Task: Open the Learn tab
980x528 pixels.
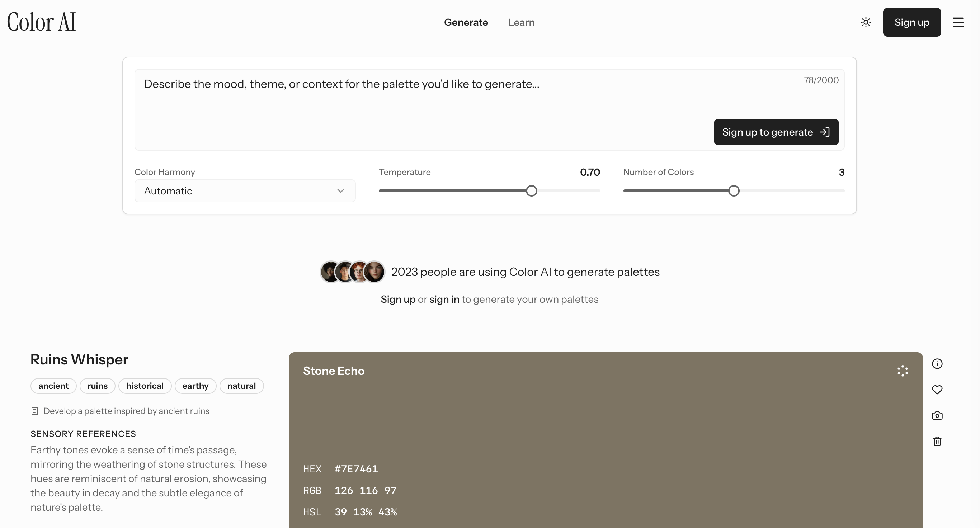Action: (521, 23)
